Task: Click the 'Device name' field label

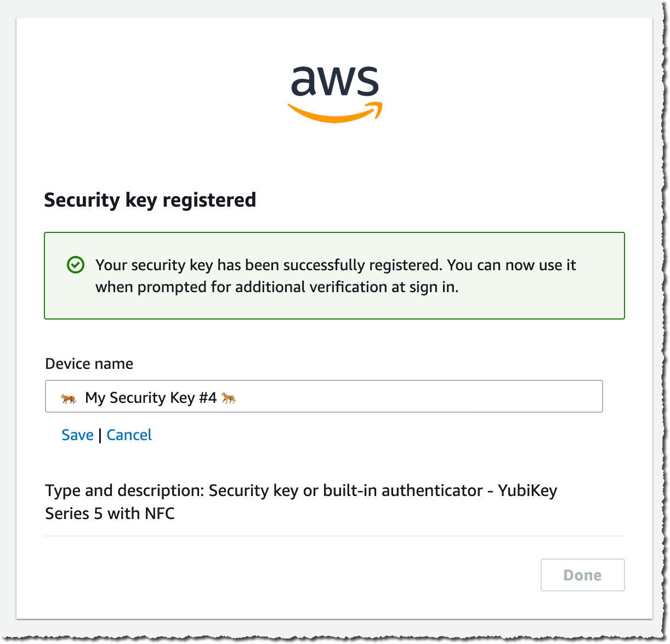Action: click(89, 364)
